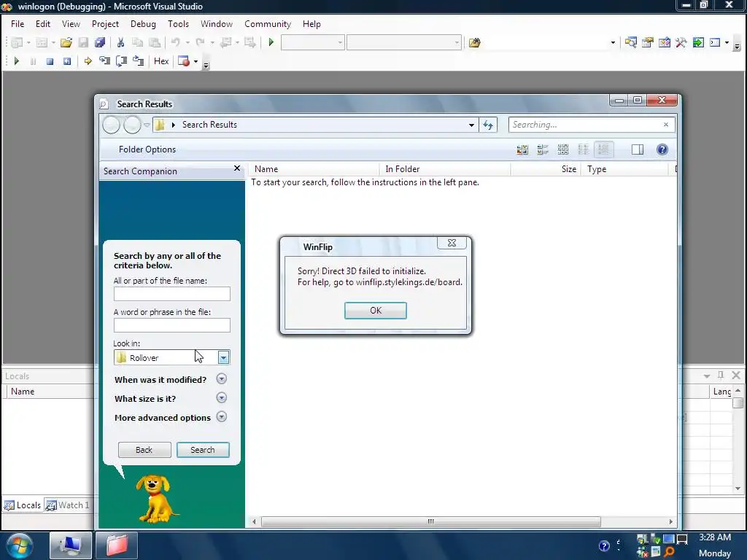This screenshot has height=560, width=747.
Task: Open the debug toolbar options overflow arrow
Action: 206,63
